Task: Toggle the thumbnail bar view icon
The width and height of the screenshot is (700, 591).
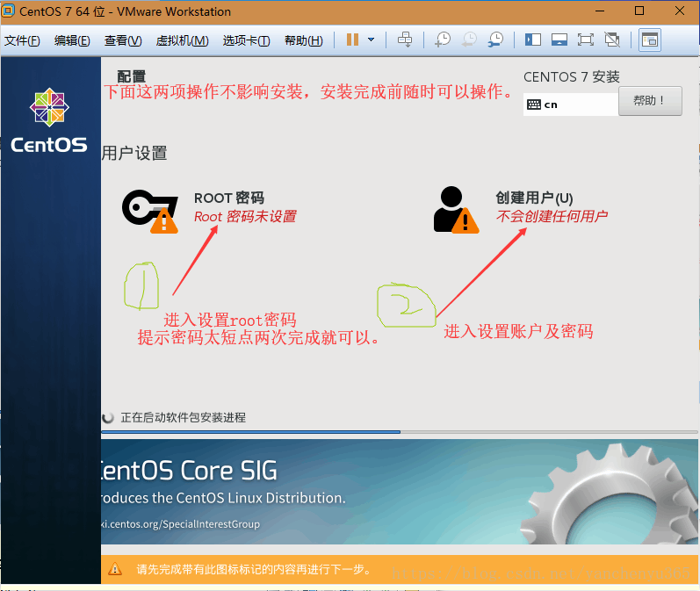Action: coord(559,40)
